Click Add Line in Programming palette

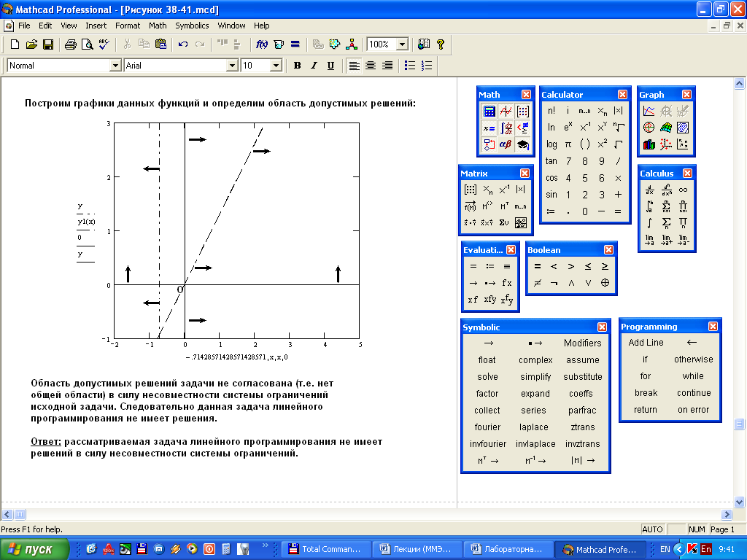click(646, 343)
